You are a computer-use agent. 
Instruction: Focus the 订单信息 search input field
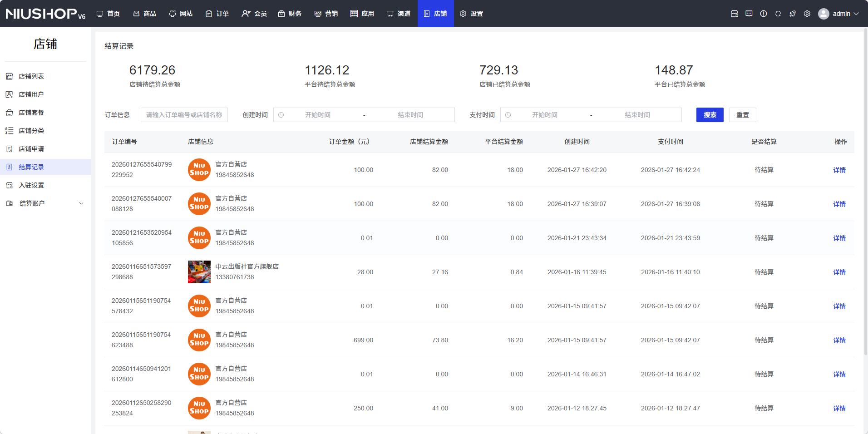pos(184,115)
